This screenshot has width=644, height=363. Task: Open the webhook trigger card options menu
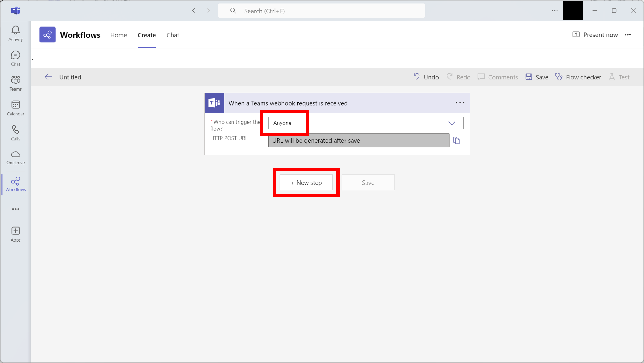coord(460,103)
